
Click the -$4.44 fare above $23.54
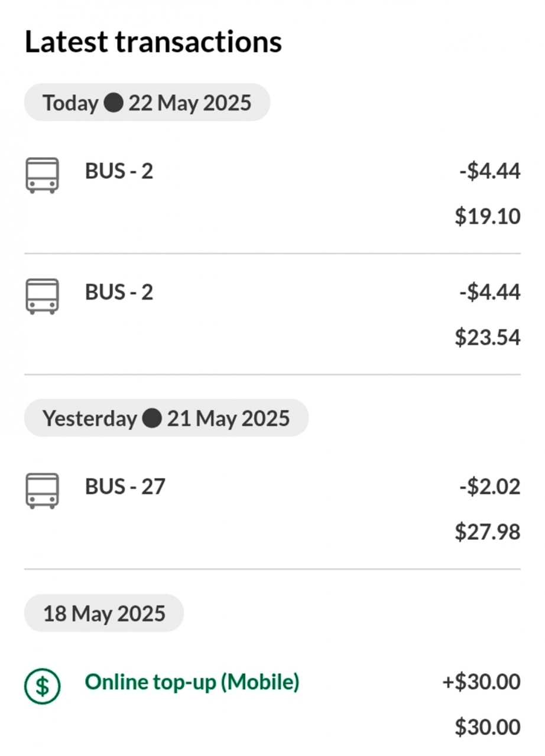coord(489,292)
